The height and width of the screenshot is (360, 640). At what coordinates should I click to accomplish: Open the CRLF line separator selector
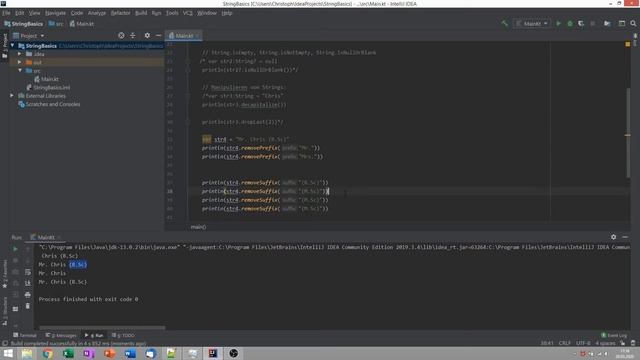564,343
